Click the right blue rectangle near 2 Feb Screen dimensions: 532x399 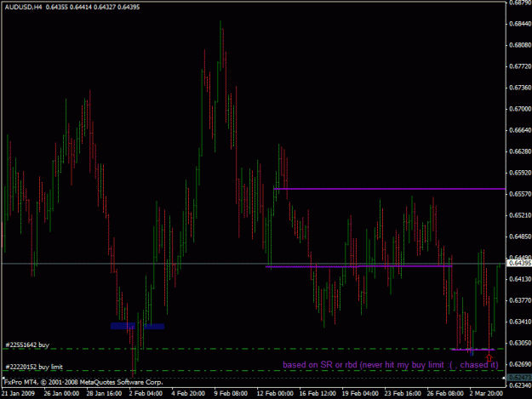154,327
